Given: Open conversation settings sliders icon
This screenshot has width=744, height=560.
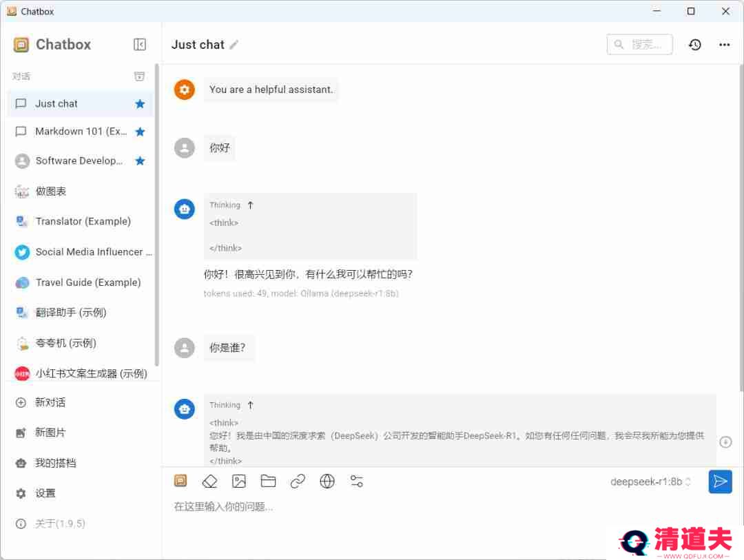Looking at the screenshot, I should [356, 481].
